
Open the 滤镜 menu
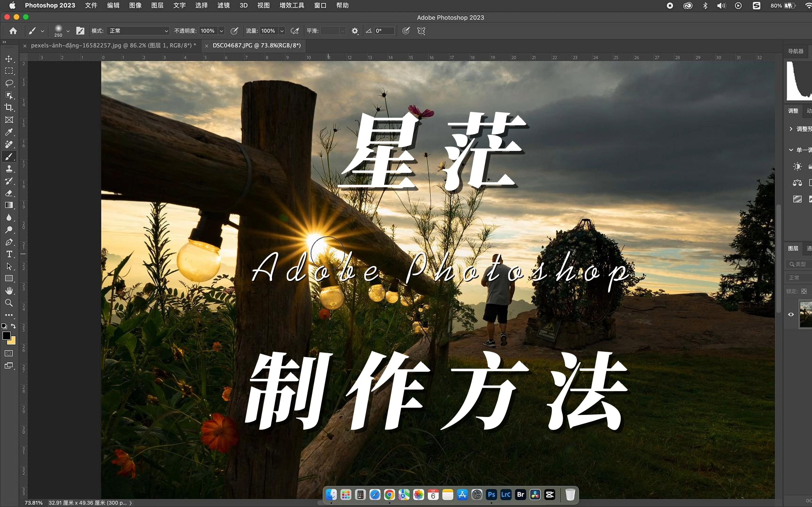223,5
